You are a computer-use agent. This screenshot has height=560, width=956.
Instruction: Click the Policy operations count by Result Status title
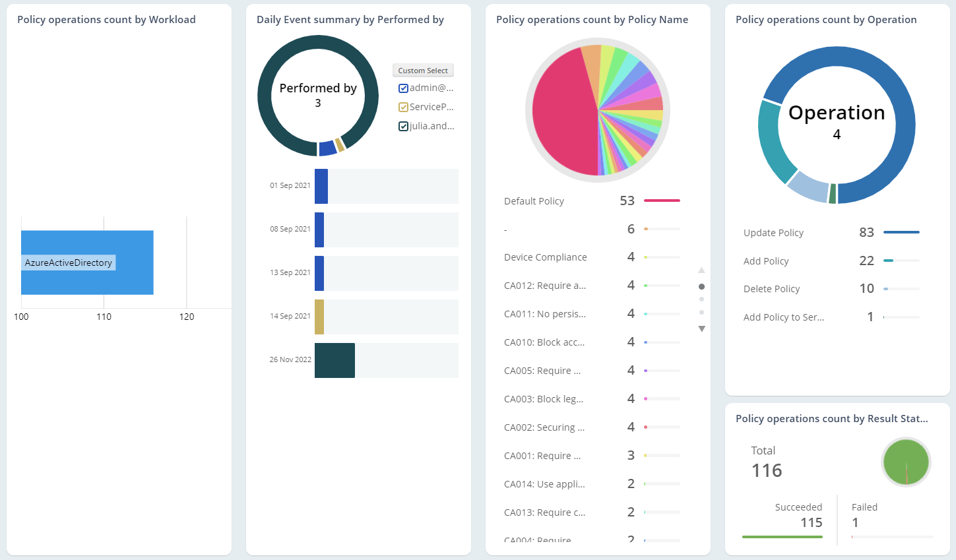click(833, 418)
